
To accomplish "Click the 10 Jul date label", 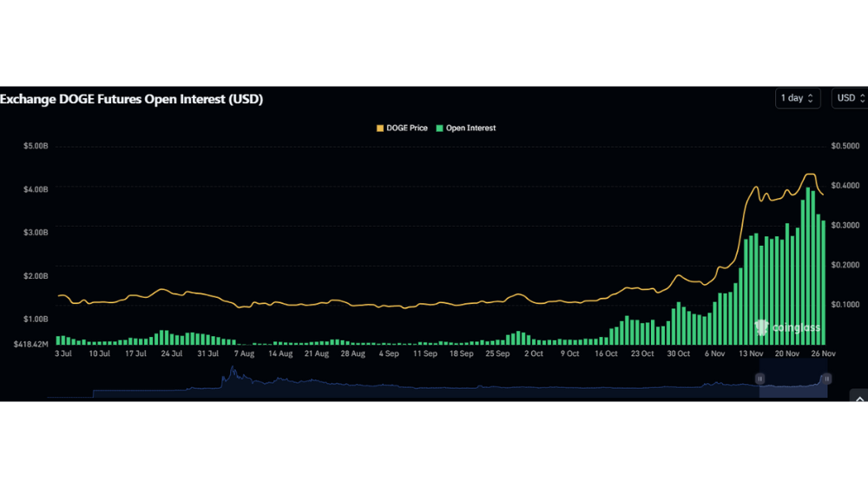I will (x=100, y=353).
